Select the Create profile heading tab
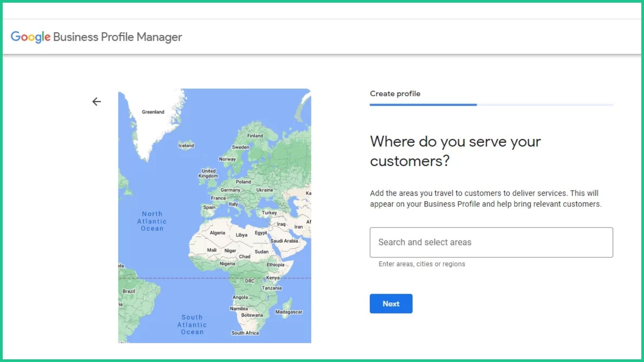 395,94
